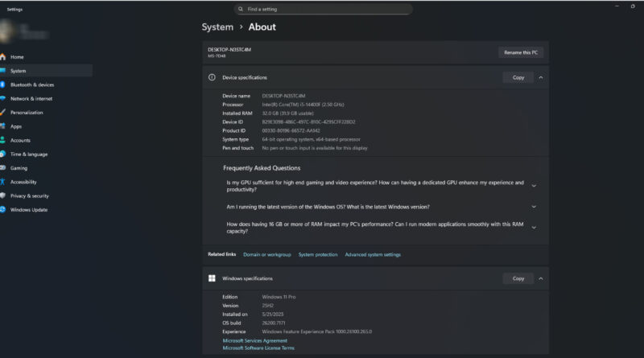Collapse the Device specifications section chevron
644x358 pixels.
click(x=541, y=77)
